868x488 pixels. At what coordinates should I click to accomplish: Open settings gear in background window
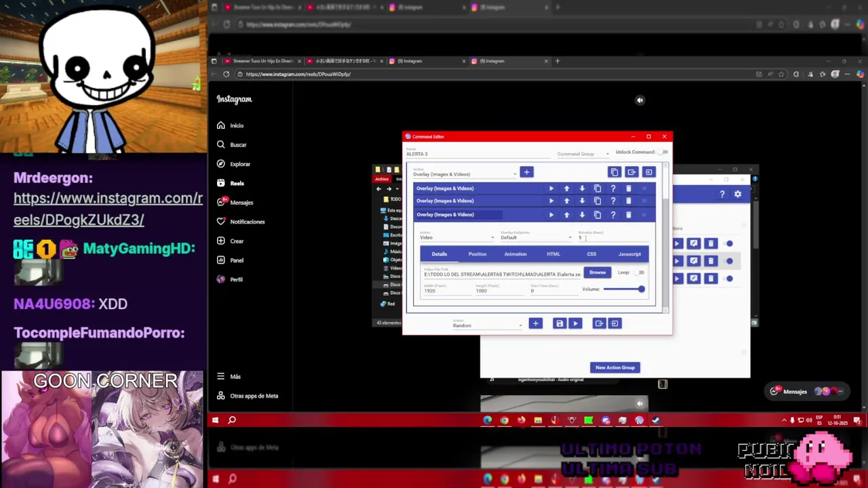click(x=738, y=195)
